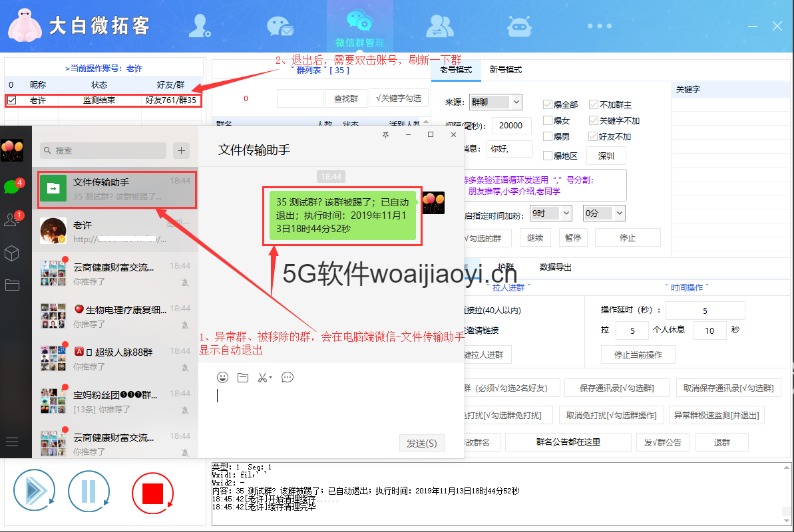
Task: Toggle the 好友不加 checkbox
Action: 593,136
